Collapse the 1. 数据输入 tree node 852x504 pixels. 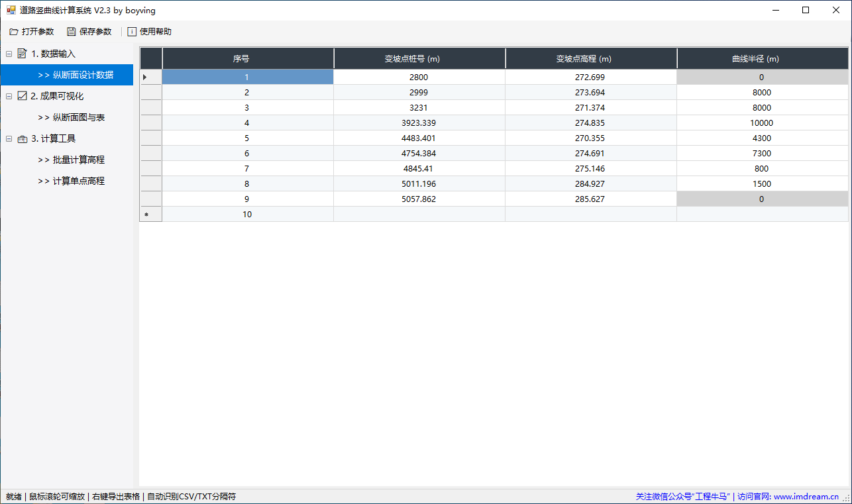(x=9, y=54)
